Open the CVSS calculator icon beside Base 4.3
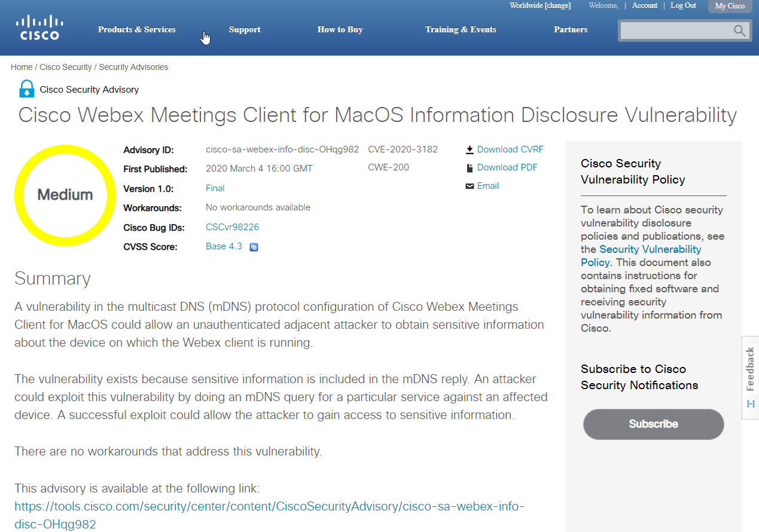 254,247
